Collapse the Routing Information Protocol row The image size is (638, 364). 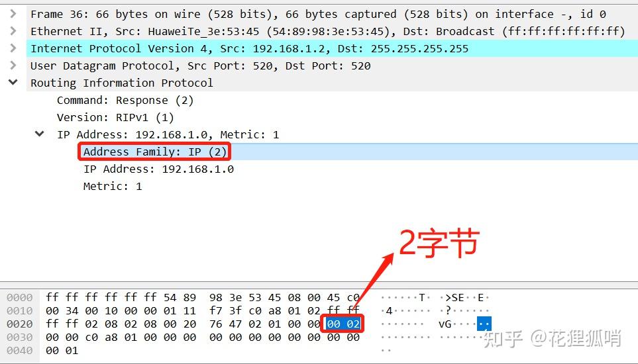tap(13, 83)
